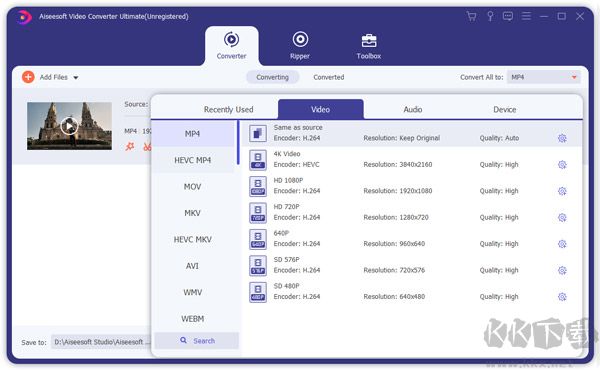Select MKV in format list
This screenshot has width=600, height=370.
pyautogui.click(x=192, y=213)
